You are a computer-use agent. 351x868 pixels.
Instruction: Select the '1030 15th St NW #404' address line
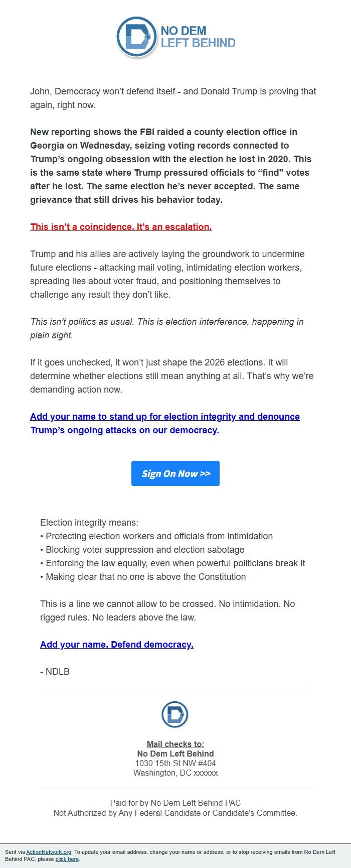pos(177,763)
